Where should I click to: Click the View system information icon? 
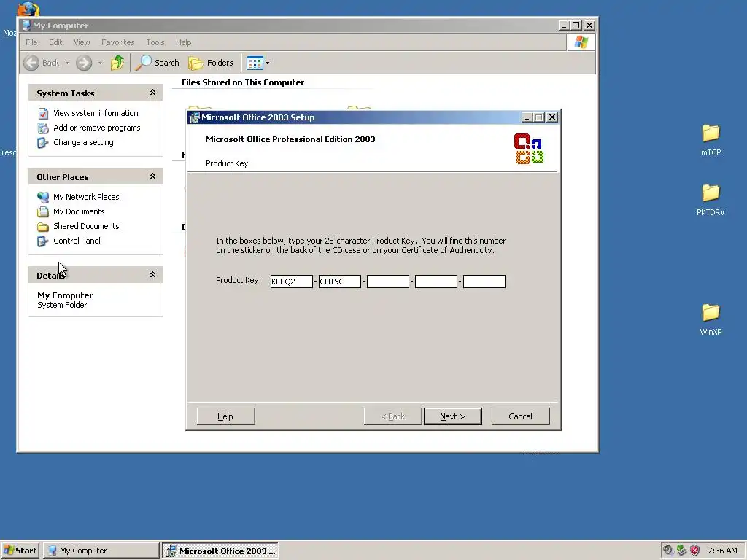point(43,113)
